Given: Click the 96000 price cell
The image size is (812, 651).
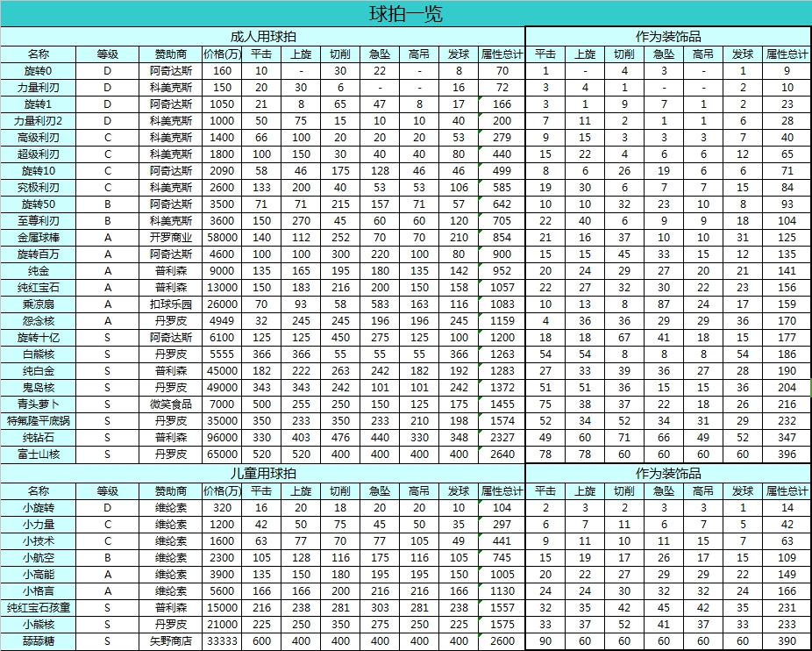Looking at the screenshot, I should (x=222, y=438).
